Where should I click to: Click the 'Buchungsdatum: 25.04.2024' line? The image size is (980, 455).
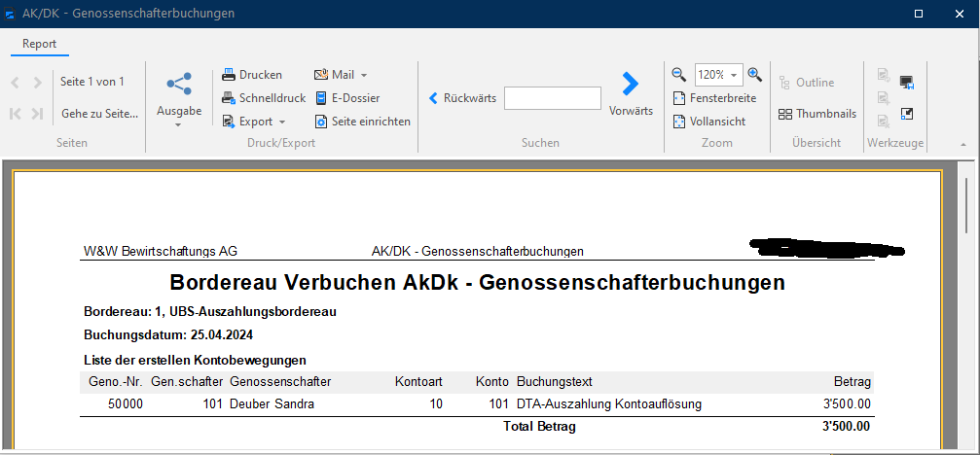pos(168,335)
